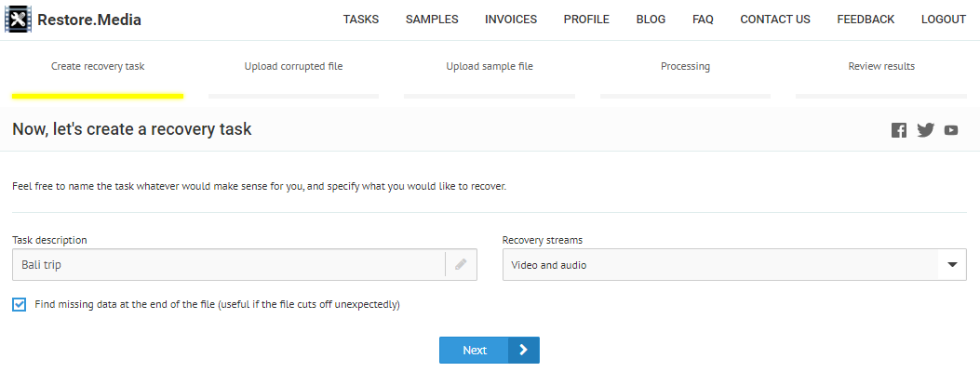Select the Upload corrupted file step
Image resolution: width=980 pixels, height=385 pixels.
[293, 67]
